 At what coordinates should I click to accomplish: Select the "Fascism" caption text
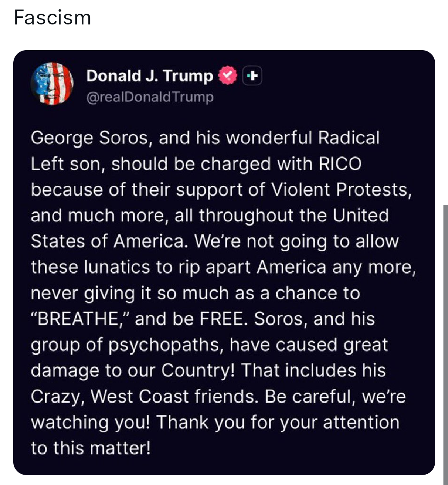(x=52, y=17)
